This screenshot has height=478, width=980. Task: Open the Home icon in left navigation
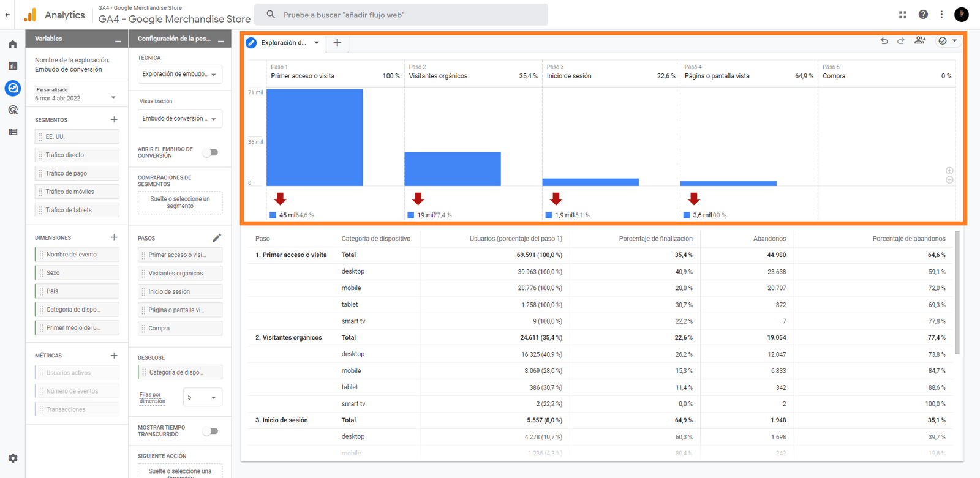click(x=13, y=44)
